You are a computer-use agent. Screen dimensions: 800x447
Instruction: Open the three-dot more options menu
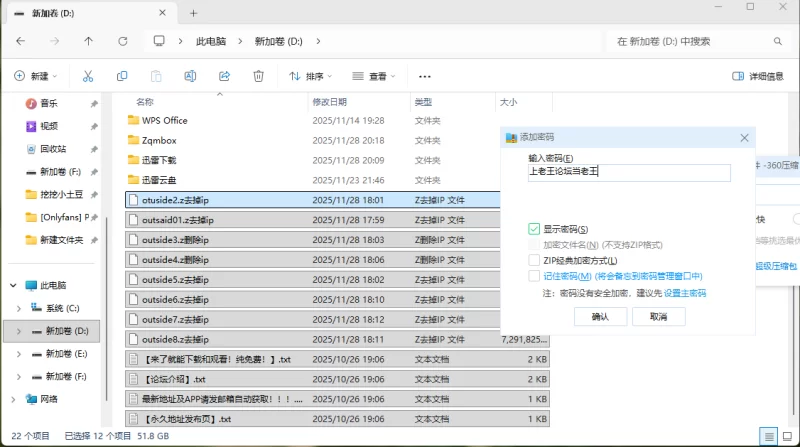coord(424,76)
